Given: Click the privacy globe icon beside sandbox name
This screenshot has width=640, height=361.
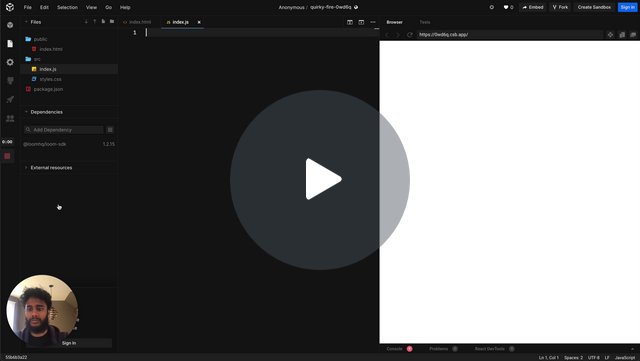Looking at the screenshot, I should point(356,7).
